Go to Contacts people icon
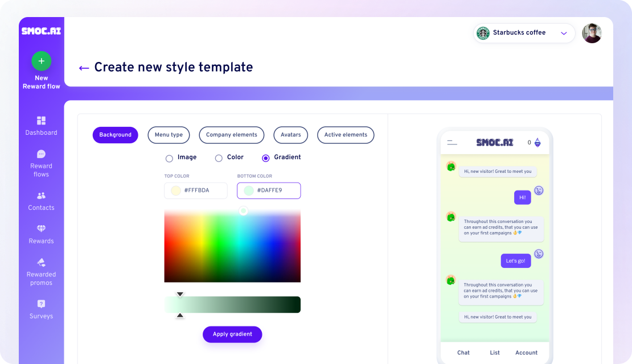This screenshot has height=364, width=632. point(41,196)
